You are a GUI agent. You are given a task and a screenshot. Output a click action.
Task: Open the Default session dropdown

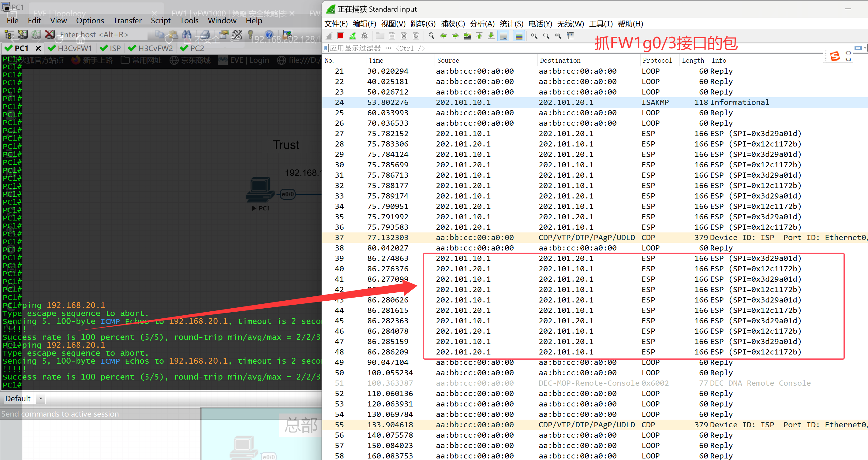pos(40,399)
